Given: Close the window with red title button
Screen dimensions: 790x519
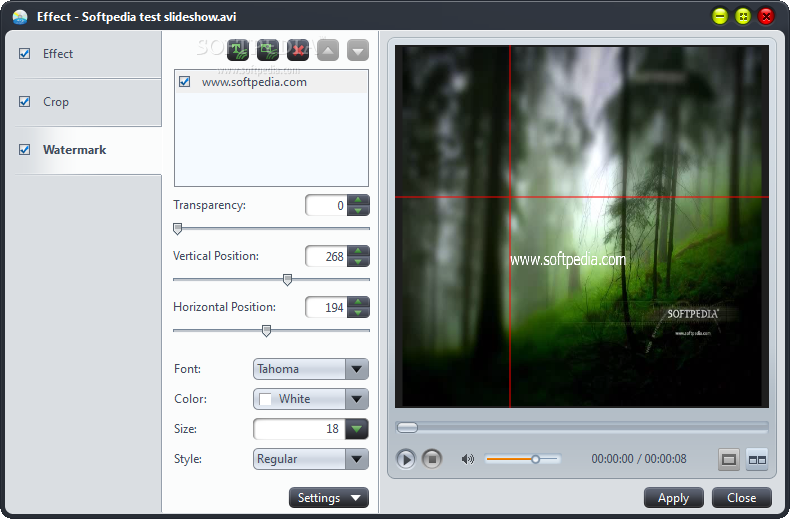Looking at the screenshot, I should pos(766,17).
